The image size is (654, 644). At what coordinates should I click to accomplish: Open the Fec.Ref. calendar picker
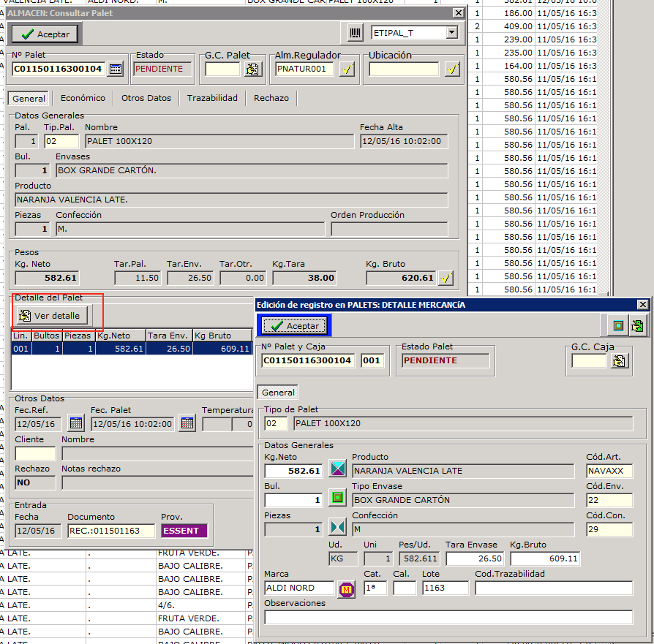(76, 423)
